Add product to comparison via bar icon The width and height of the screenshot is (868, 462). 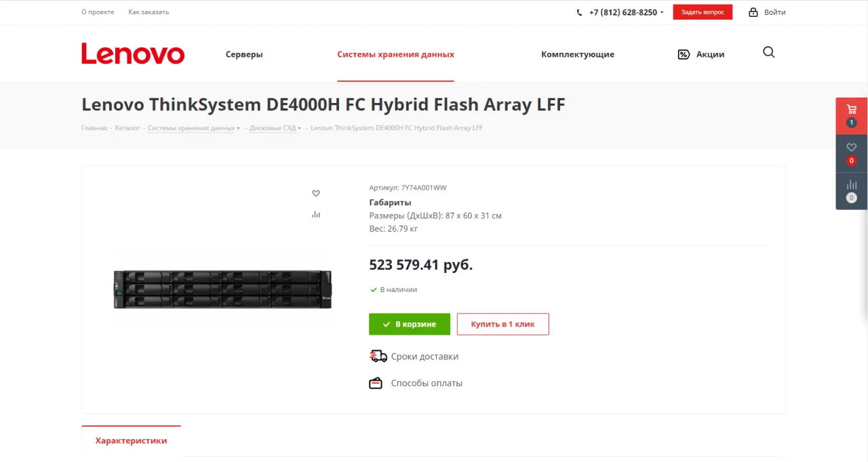click(316, 215)
